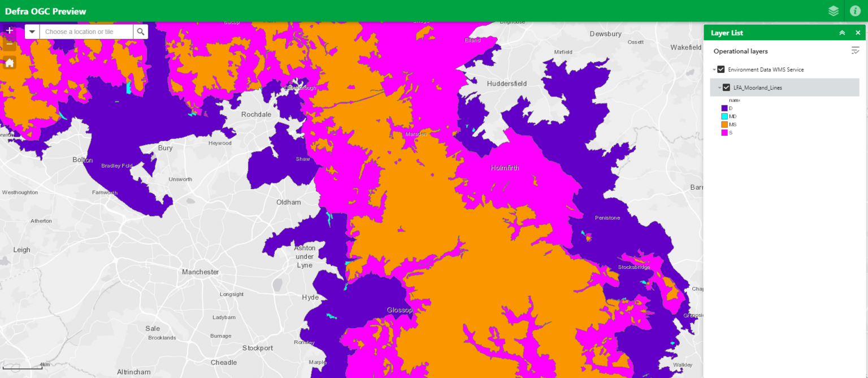
Task: Close the Layer List panel
Action: (x=858, y=32)
